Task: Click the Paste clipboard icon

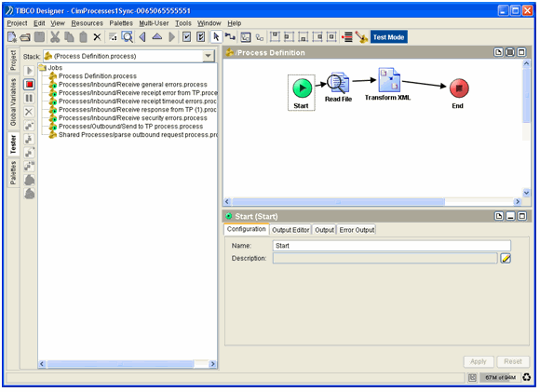Action: coord(83,37)
